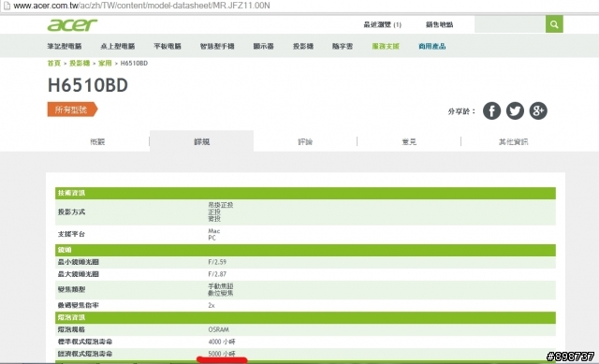The width and height of the screenshot is (599, 364).
Task: Go to 首頁 in the breadcrumb
Action: coord(54,63)
